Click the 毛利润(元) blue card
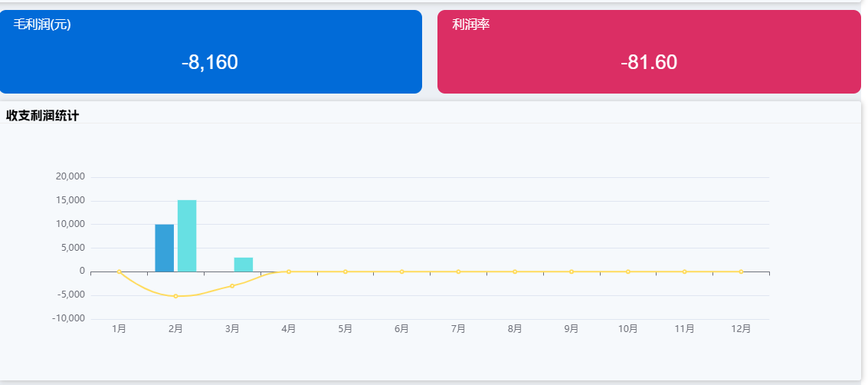The width and height of the screenshot is (868, 385). coord(211,51)
